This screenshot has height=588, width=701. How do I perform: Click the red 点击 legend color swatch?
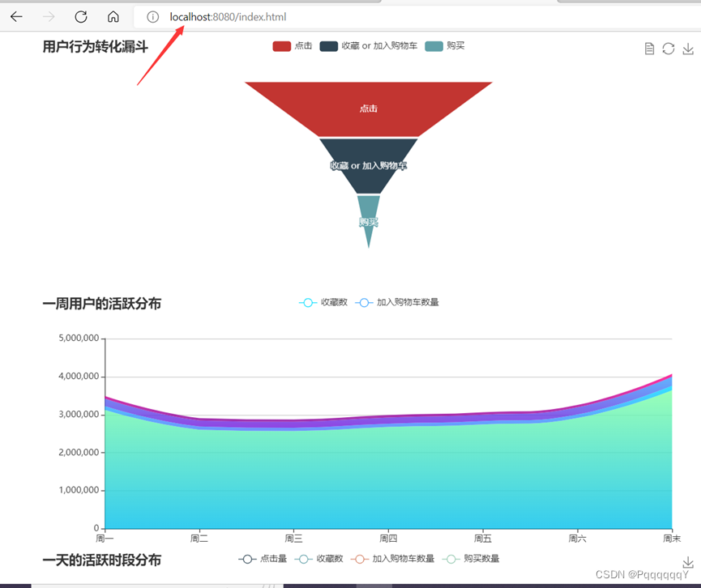coord(280,46)
